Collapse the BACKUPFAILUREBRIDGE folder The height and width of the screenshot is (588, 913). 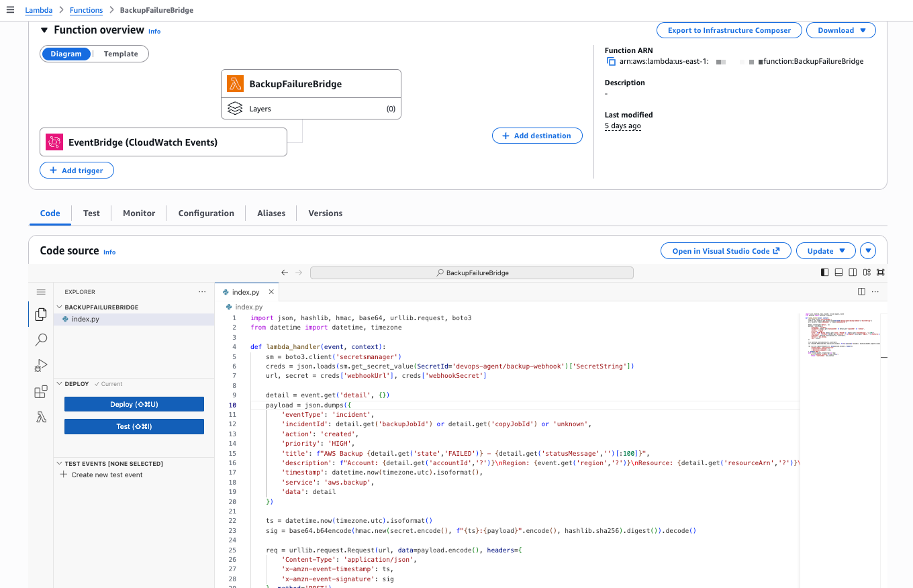coord(60,307)
